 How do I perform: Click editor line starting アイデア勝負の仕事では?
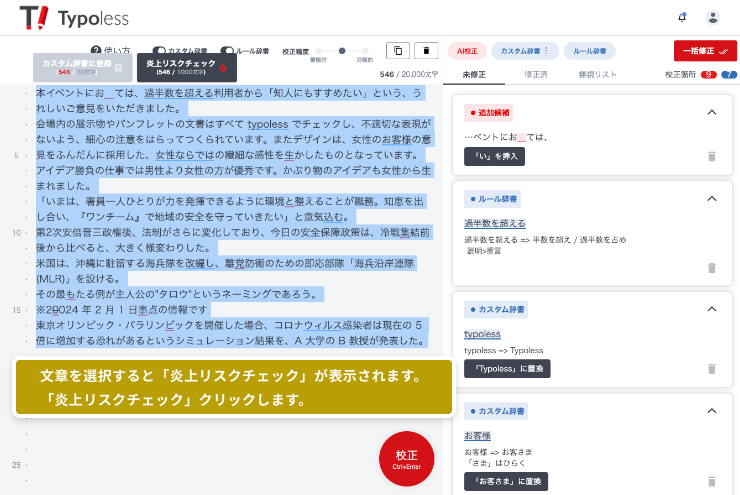[233, 170]
